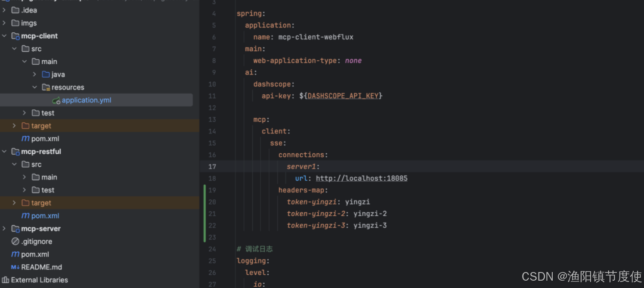
Task: Click the headers-map key in editor
Action: click(x=301, y=190)
